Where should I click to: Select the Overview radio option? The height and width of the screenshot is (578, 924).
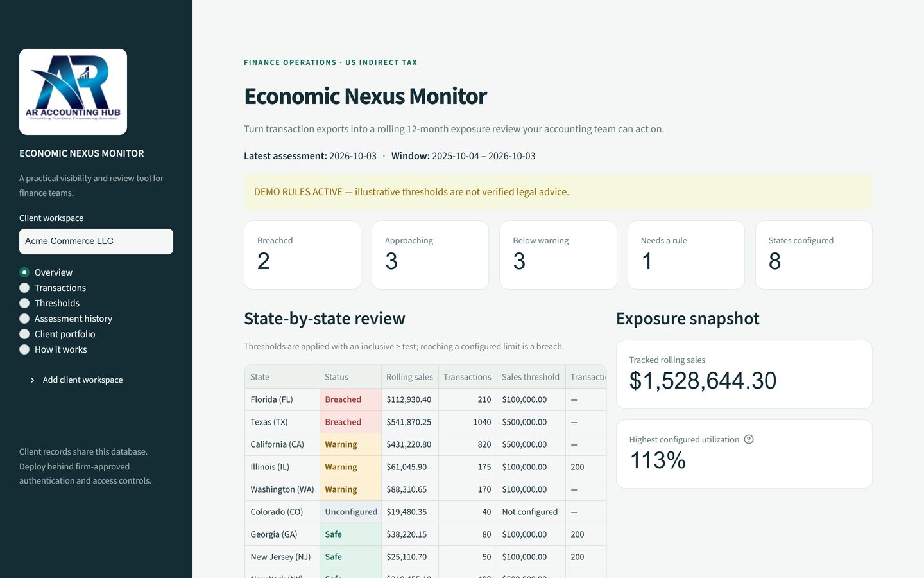coord(24,272)
